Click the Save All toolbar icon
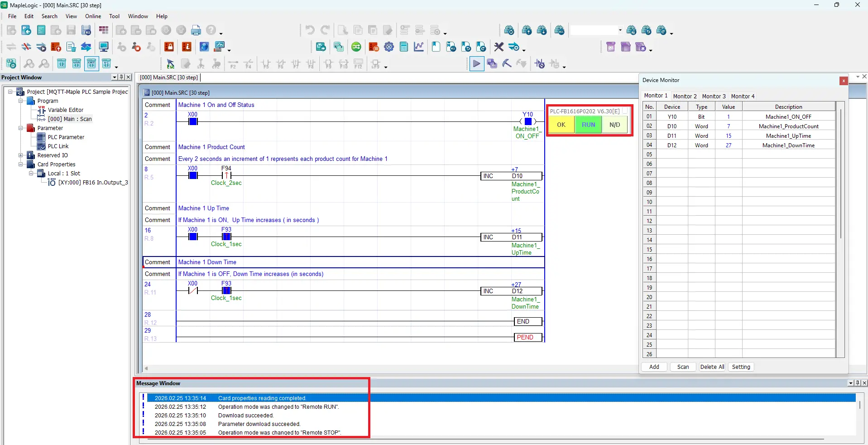This screenshot has width=868, height=445. coord(86,30)
